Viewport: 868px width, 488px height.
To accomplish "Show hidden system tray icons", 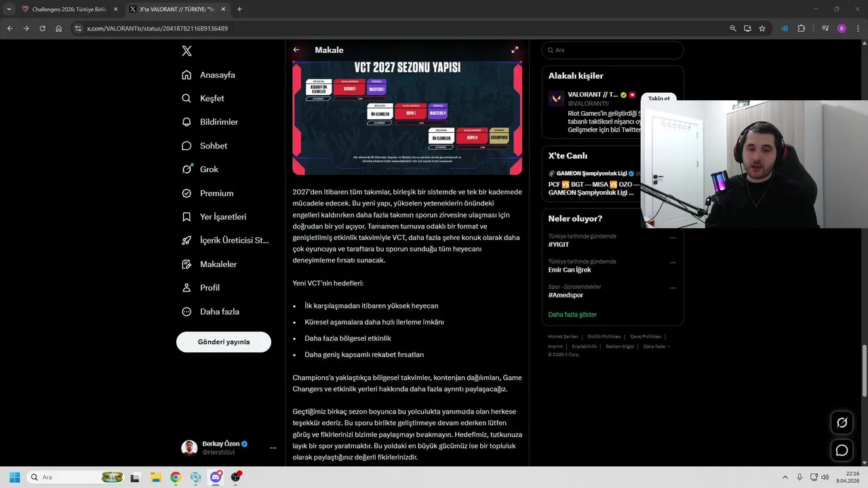I will (785, 477).
